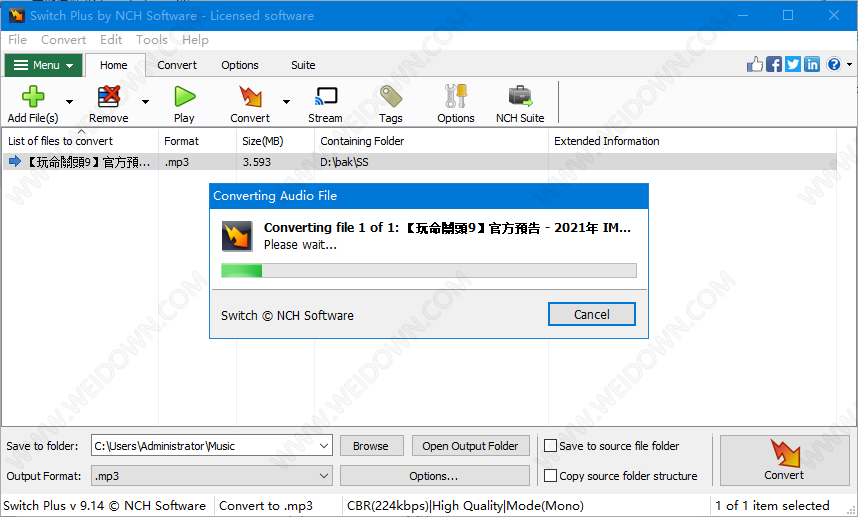858x517 pixels.
Task: Click the Stream cast icon
Action: point(326,97)
